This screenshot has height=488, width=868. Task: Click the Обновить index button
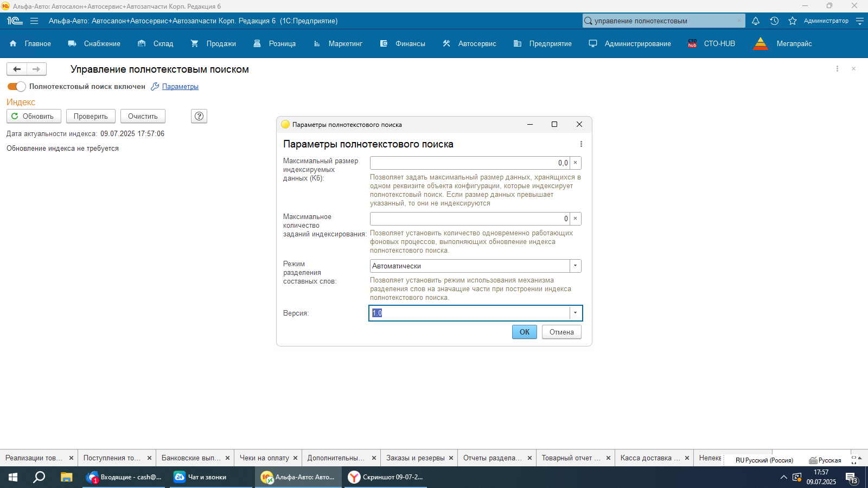tap(33, 116)
